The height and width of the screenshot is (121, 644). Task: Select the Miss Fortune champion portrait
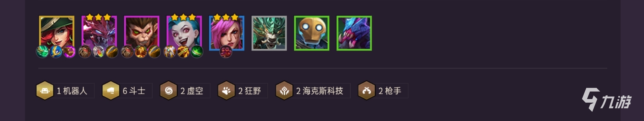(x=57, y=33)
